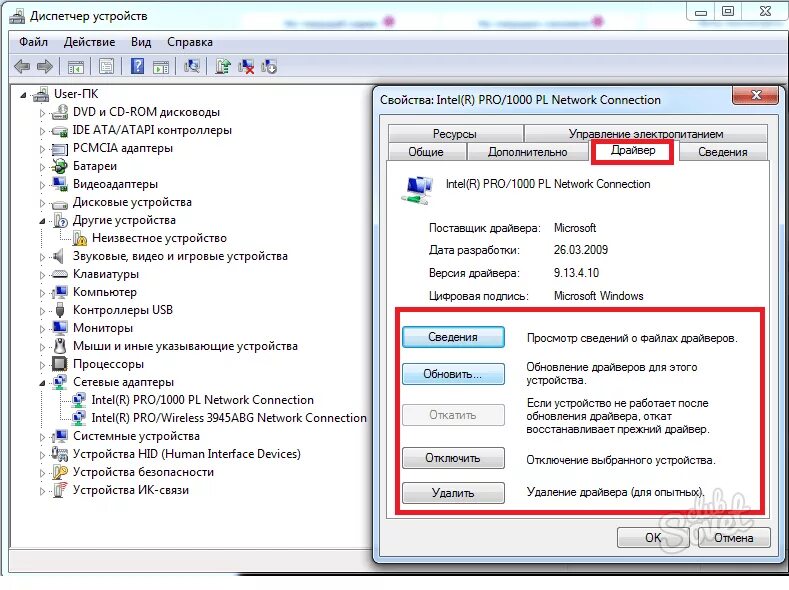Click the Клавиатуры keyboard icon
This screenshot has height=590, width=789.
point(60,274)
